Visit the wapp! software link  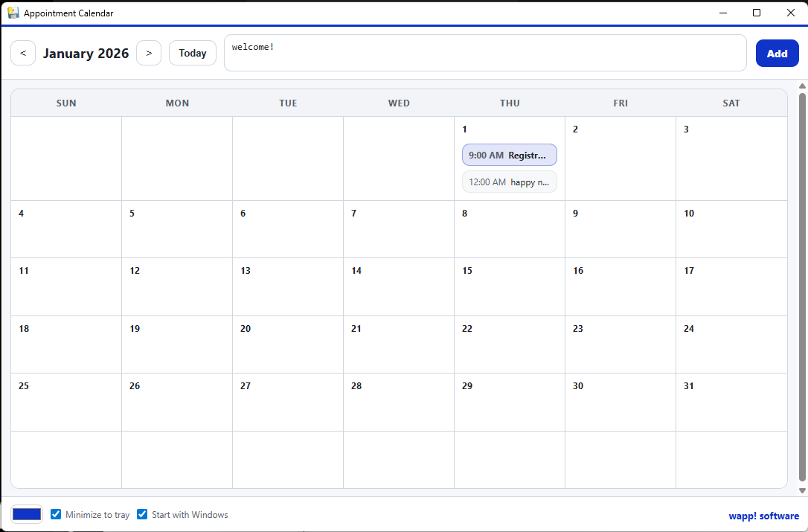click(x=763, y=515)
